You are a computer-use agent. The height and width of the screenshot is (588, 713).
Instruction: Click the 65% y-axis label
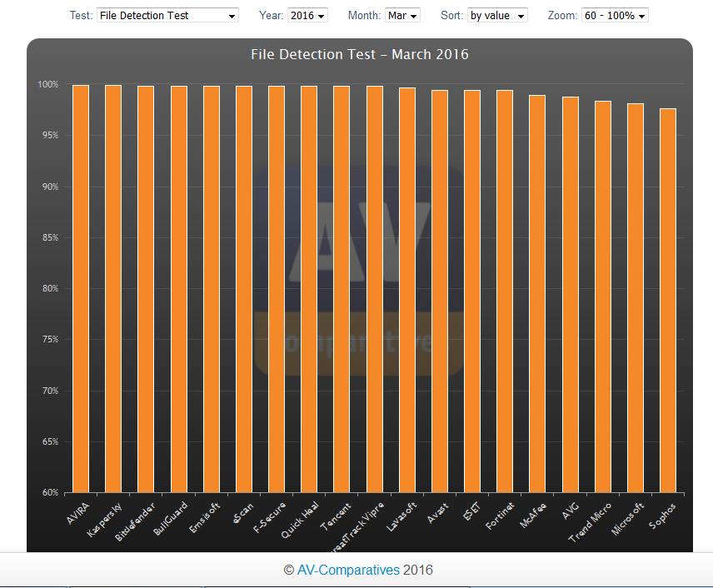[50, 442]
